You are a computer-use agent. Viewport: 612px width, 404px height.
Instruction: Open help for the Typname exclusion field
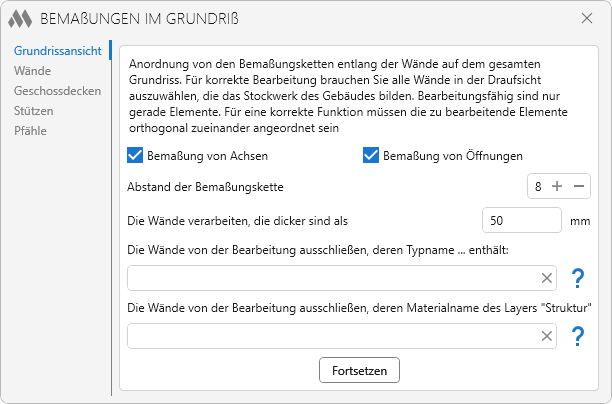[577, 278]
